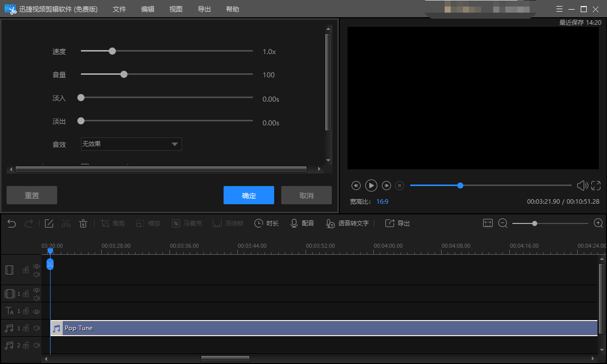Image resolution: width=607 pixels, height=364 pixels.
Task: Zoom out the timeline with minus magnifier
Action: 503,223
